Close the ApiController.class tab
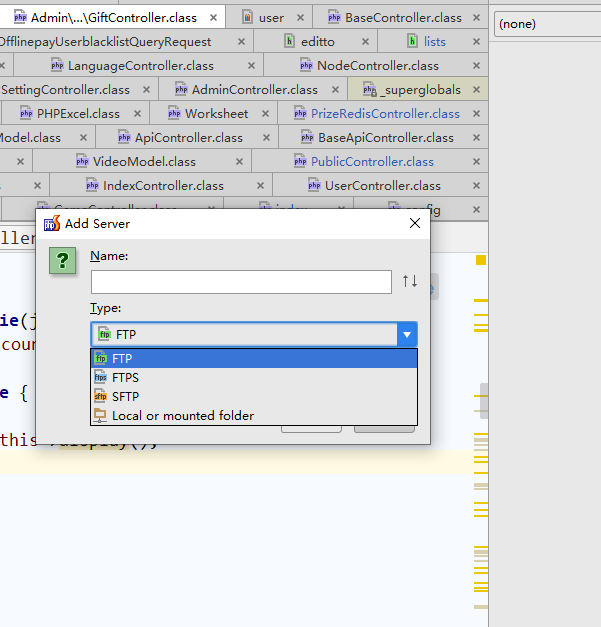The image size is (601, 627). (266, 138)
